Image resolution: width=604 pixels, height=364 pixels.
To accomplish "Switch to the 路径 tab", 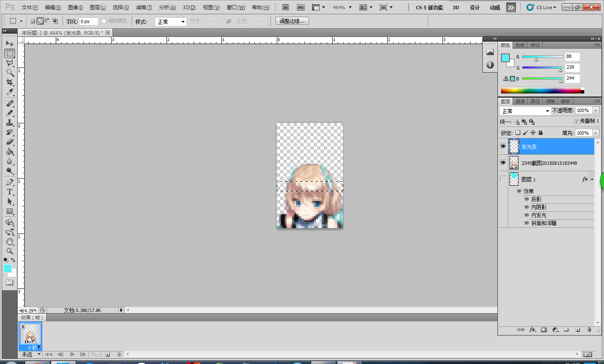I will (535, 101).
